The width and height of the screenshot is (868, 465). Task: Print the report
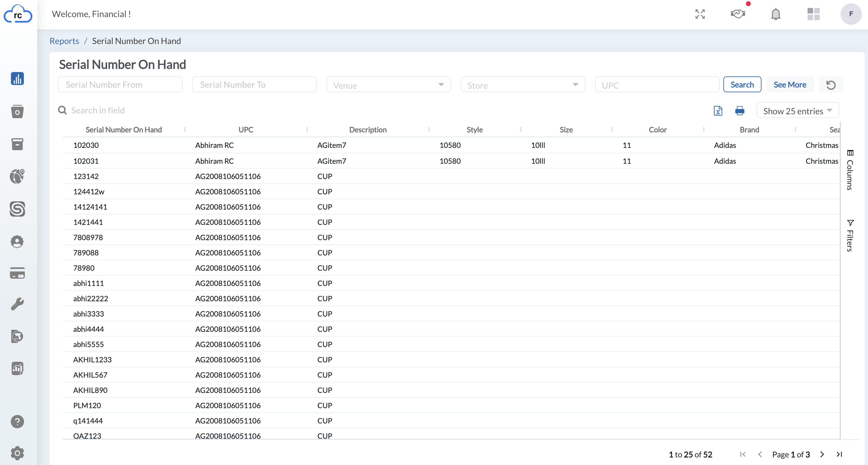pyautogui.click(x=740, y=111)
